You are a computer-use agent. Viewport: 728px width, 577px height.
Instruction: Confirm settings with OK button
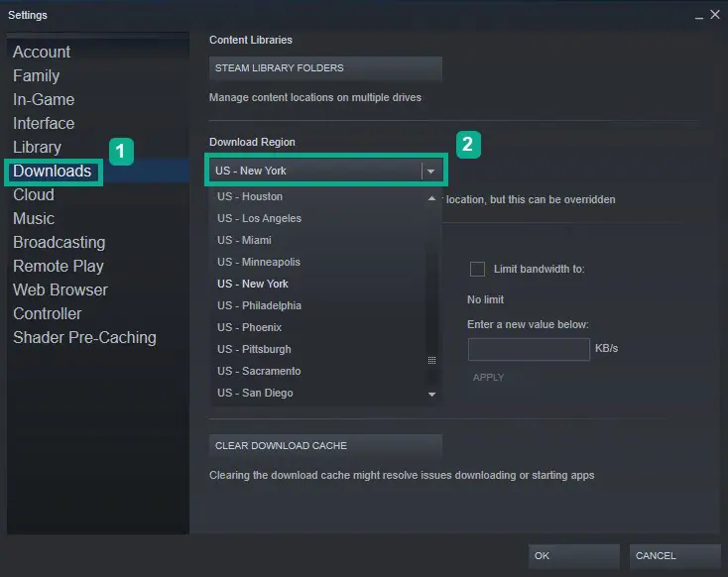tap(574, 556)
